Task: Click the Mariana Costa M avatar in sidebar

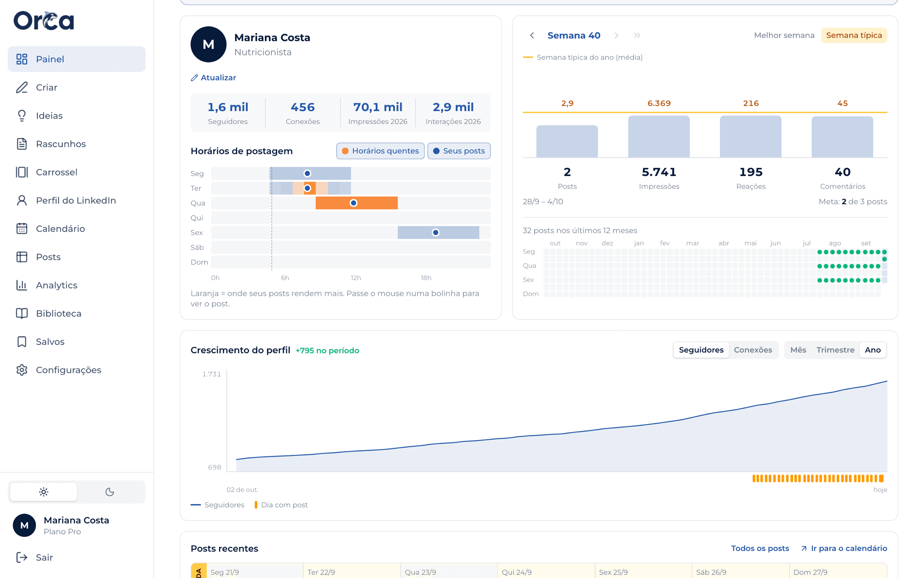Action: coord(24,525)
